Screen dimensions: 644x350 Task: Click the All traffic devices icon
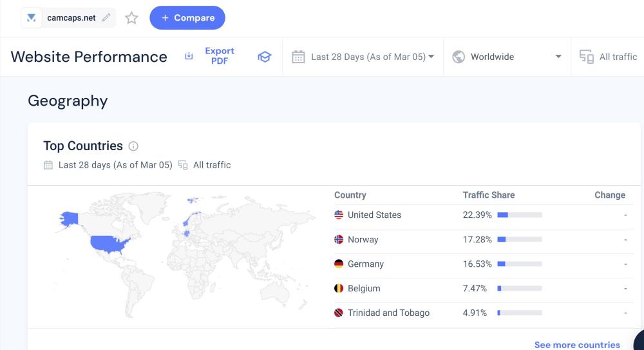[586, 57]
